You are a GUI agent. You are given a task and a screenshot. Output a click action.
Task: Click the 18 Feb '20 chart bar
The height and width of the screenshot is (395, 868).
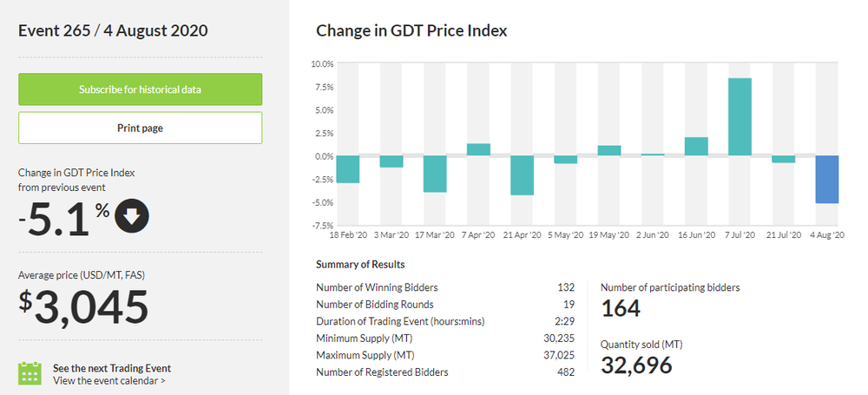tap(348, 169)
